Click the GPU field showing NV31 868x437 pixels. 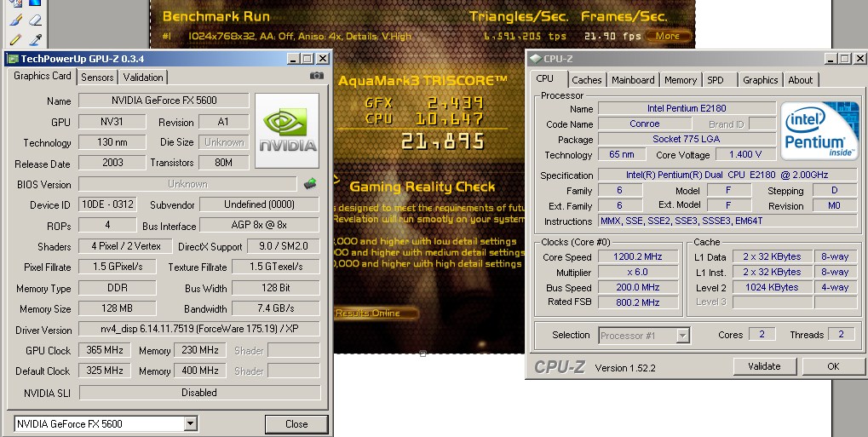(x=112, y=121)
